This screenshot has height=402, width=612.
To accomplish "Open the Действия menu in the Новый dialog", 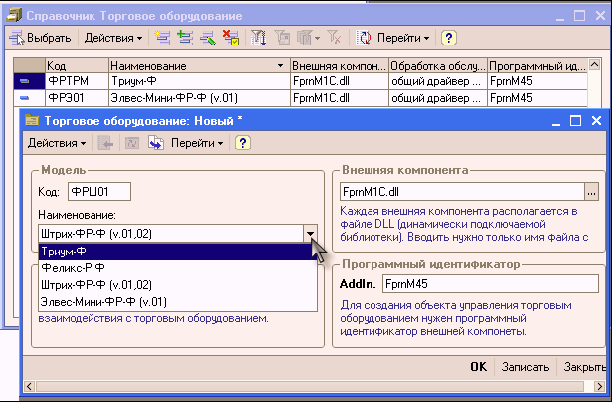I will click(57, 143).
